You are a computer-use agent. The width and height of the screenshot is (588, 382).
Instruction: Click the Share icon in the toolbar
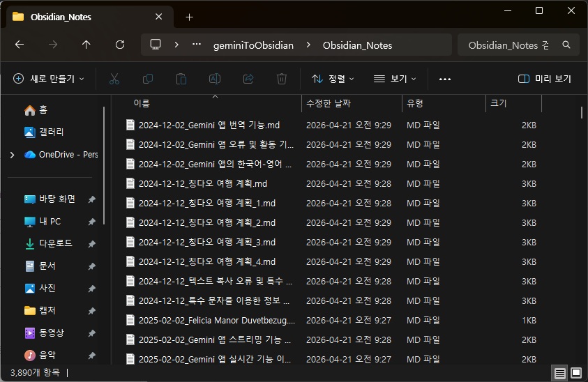(248, 79)
